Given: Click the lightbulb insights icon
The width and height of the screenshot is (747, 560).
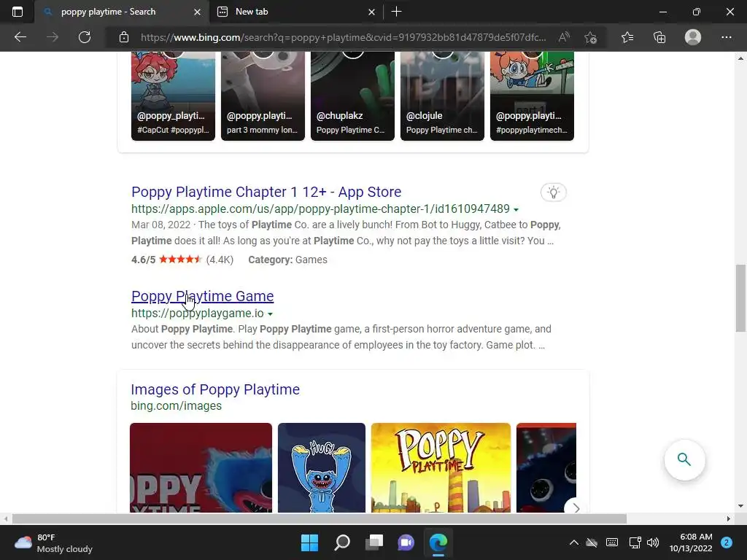Looking at the screenshot, I should coord(554,192).
